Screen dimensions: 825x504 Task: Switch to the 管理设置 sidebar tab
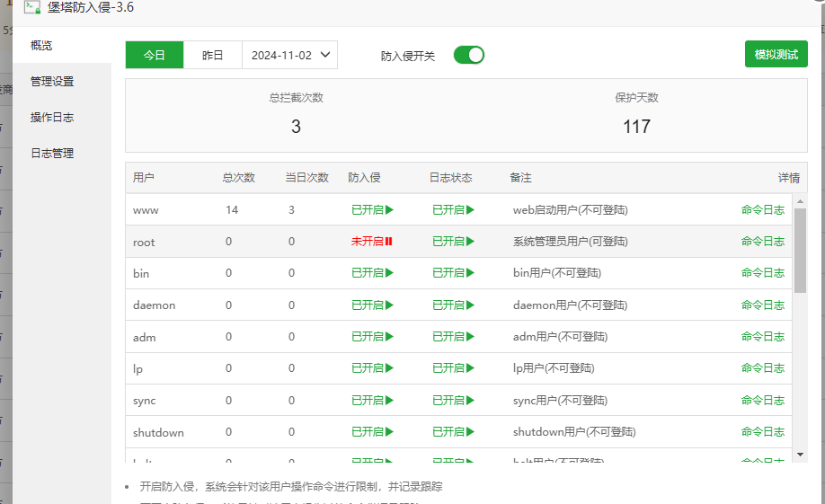(52, 82)
